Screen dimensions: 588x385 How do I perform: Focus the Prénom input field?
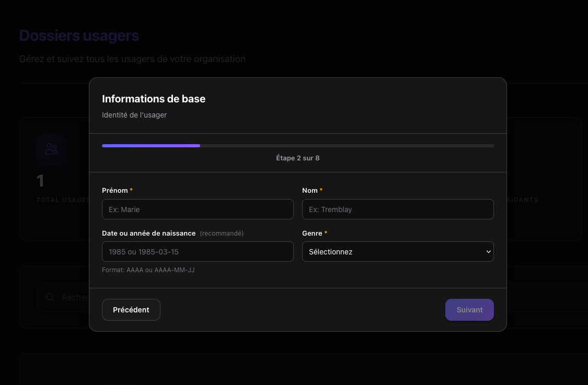(198, 209)
